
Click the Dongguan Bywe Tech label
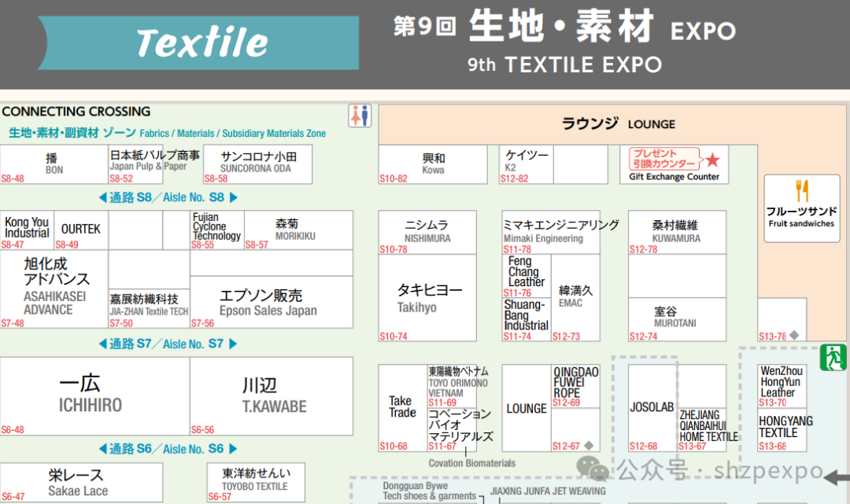pos(430,491)
